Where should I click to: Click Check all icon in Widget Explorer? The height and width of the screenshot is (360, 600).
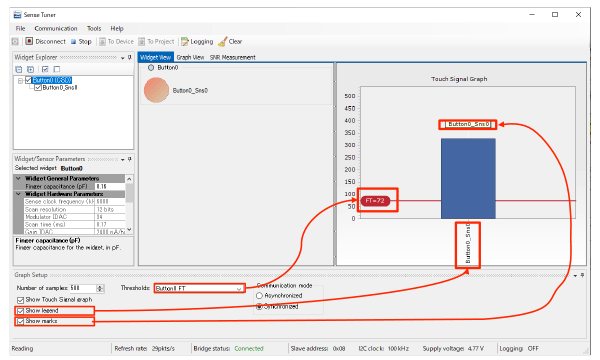point(45,69)
